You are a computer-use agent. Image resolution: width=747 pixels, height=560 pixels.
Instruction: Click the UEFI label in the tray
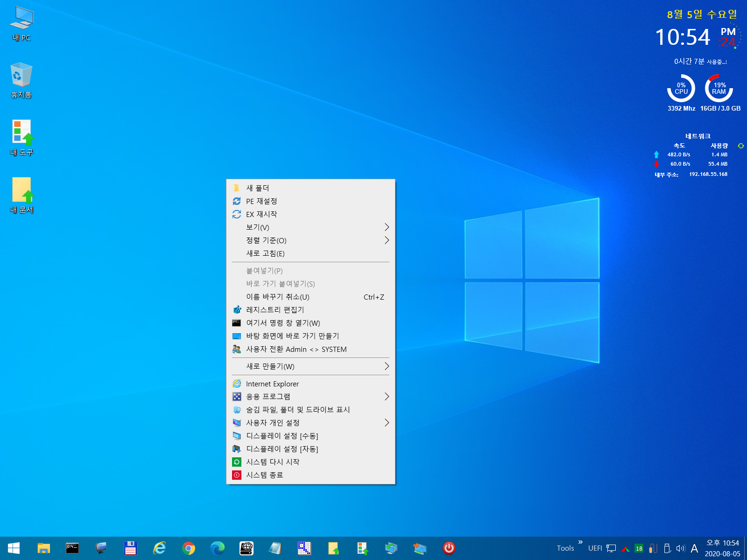coord(595,548)
